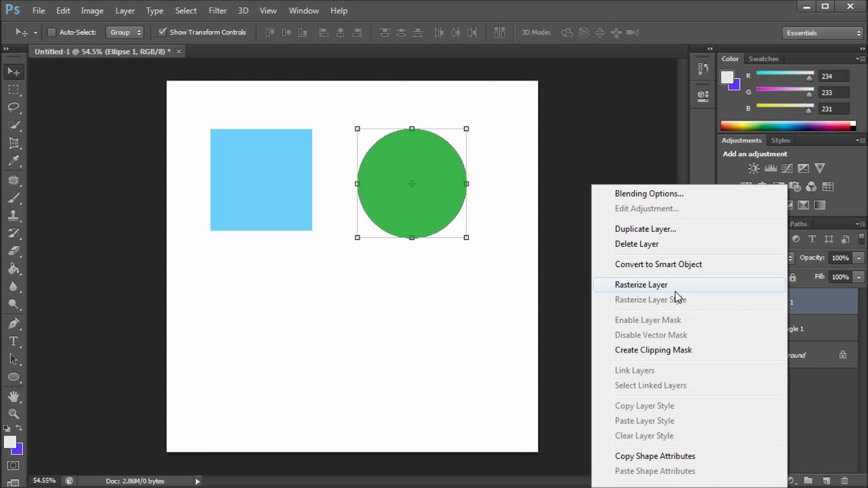Viewport: 868px width, 488px height.
Task: Add a Brightness/Contrast adjustment
Action: [x=754, y=168]
